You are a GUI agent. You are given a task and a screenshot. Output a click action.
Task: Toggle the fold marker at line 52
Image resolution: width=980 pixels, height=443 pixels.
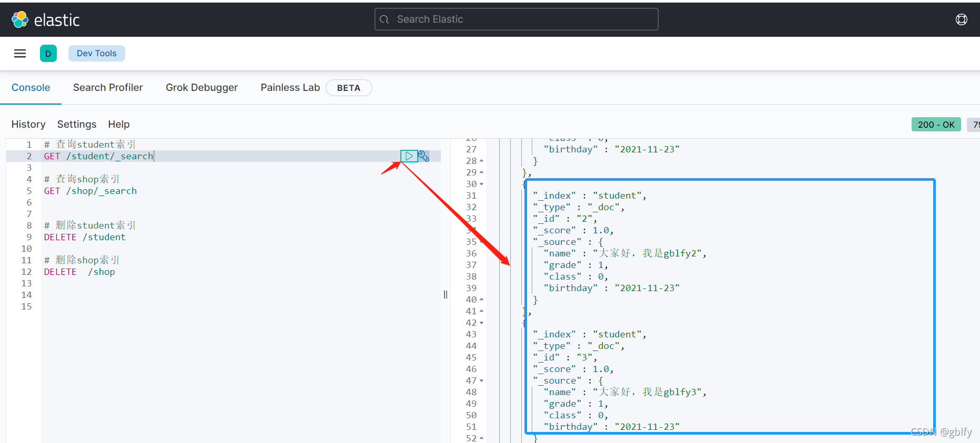click(481, 438)
